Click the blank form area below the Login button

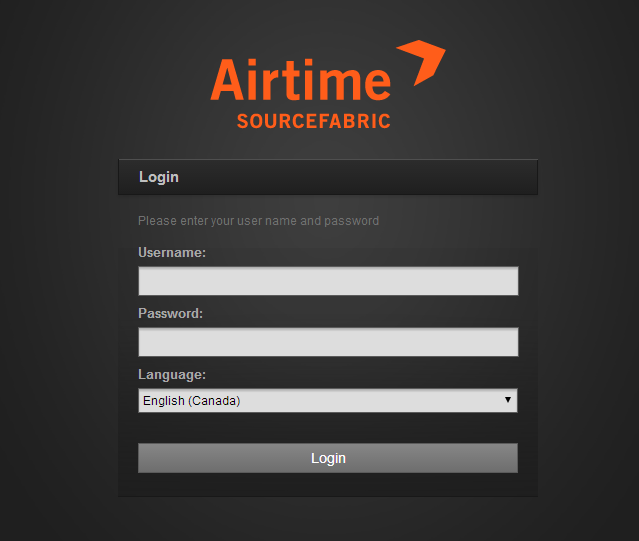click(328, 485)
